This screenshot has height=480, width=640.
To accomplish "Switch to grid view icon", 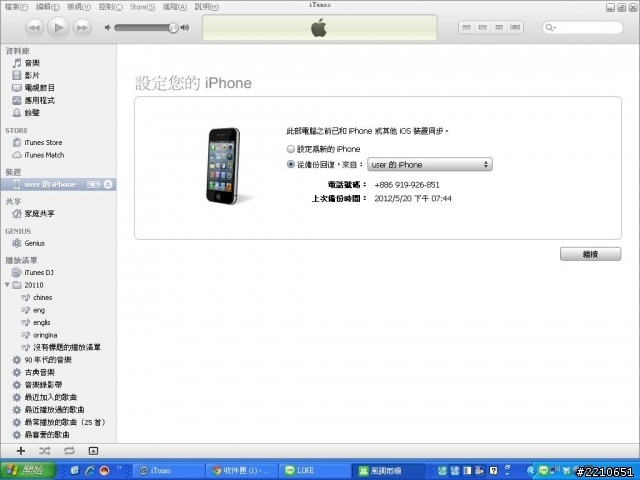I will (499, 27).
